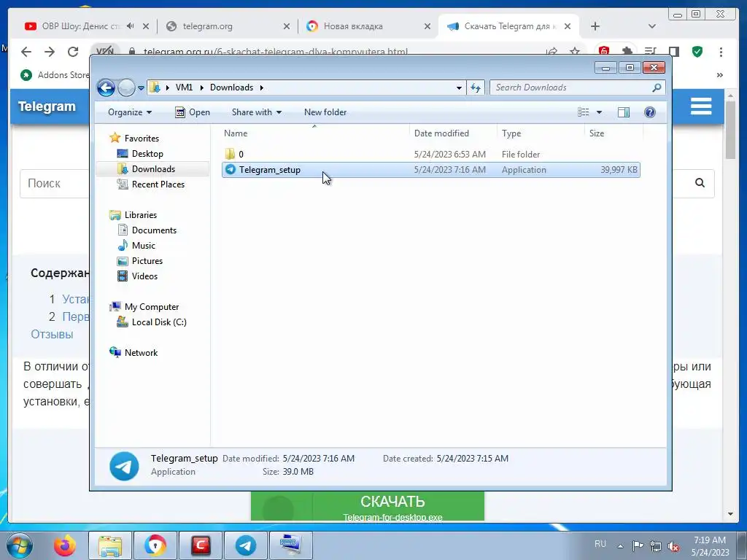Switch to the Новая вкладка tab
The image size is (747, 560).
[353, 26]
